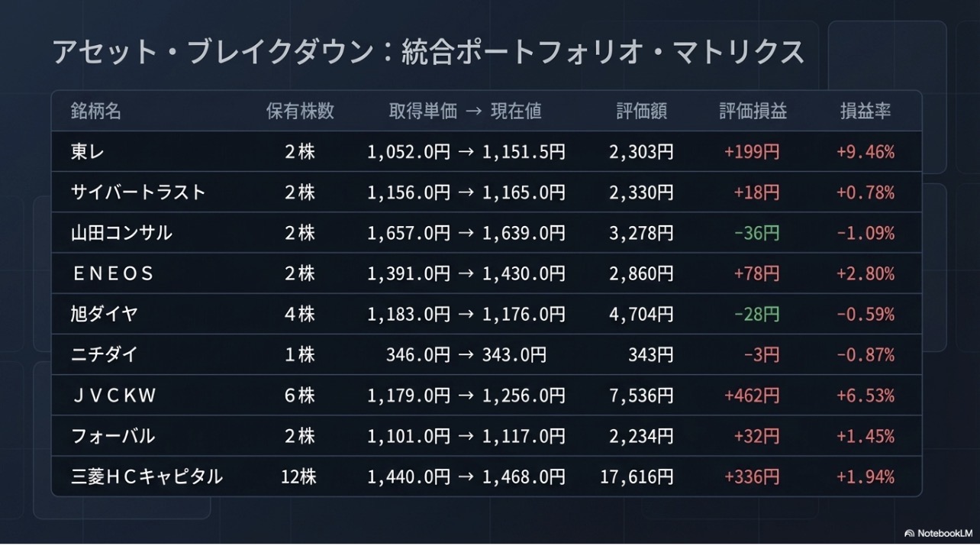Select the ＪＶＣＫＷ stock name
980x546 pixels.
[113, 396]
